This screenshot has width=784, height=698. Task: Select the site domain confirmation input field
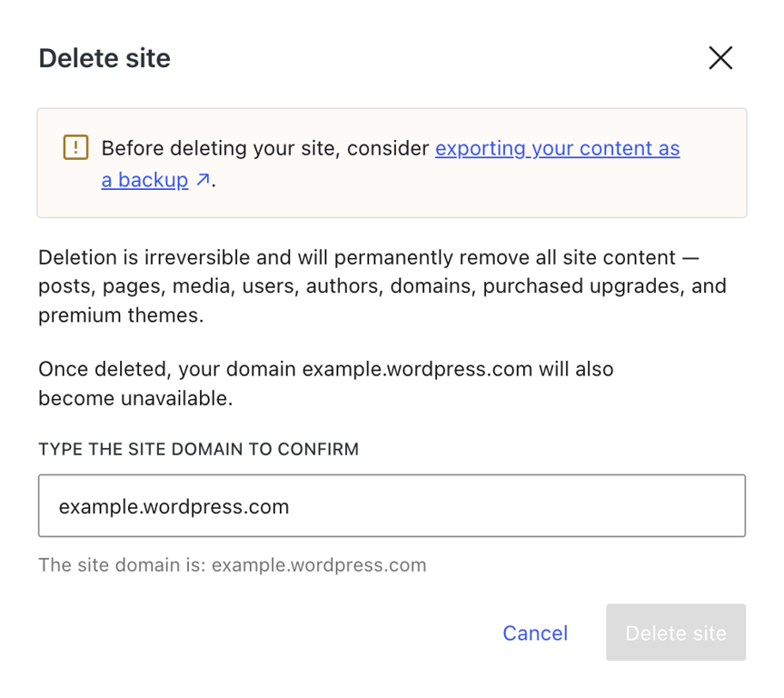tap(391, 505)
